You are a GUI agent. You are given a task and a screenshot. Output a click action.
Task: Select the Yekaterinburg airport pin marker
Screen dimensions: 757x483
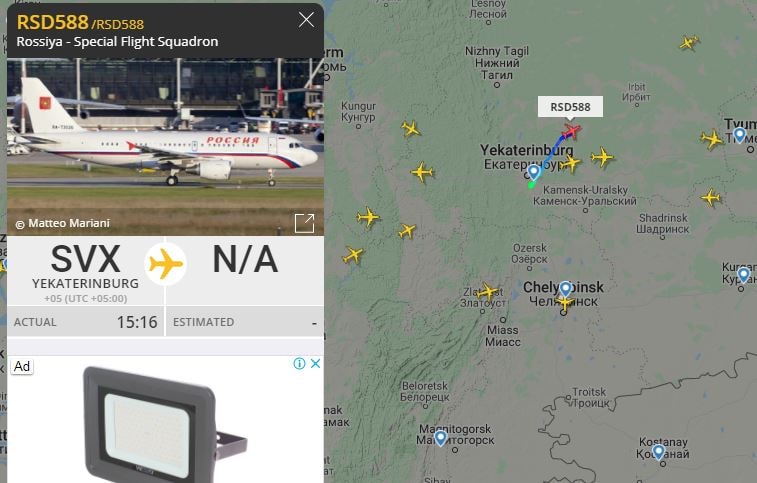coord(533,172)
